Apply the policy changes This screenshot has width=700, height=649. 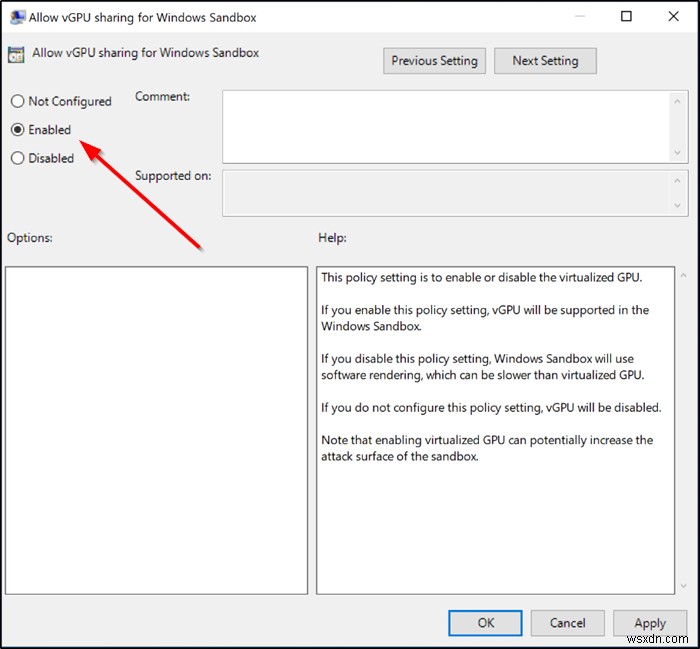point(650,623)
